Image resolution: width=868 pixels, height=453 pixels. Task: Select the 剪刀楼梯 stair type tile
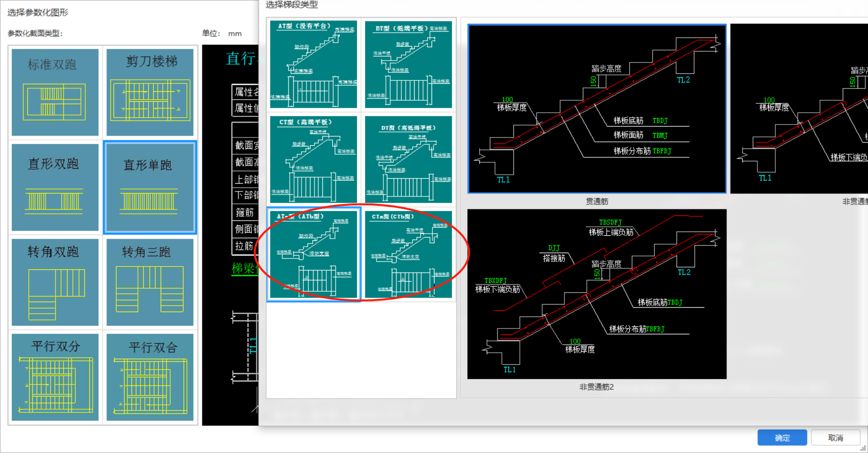[150, 92]
